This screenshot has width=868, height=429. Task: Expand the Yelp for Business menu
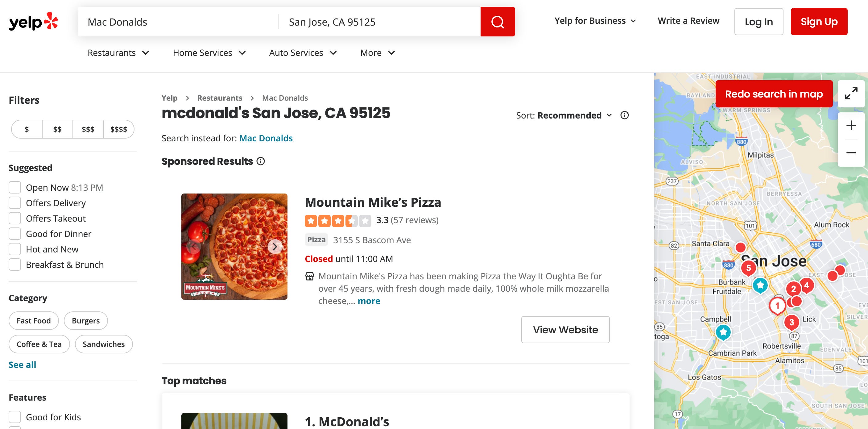coord(595,21)
